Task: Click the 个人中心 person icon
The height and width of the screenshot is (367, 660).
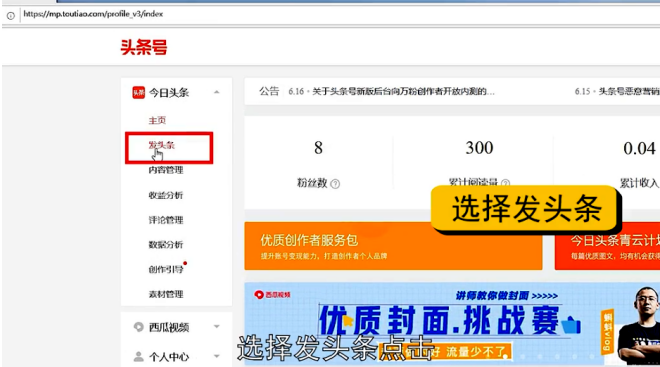Action: [x=138, y=357]
